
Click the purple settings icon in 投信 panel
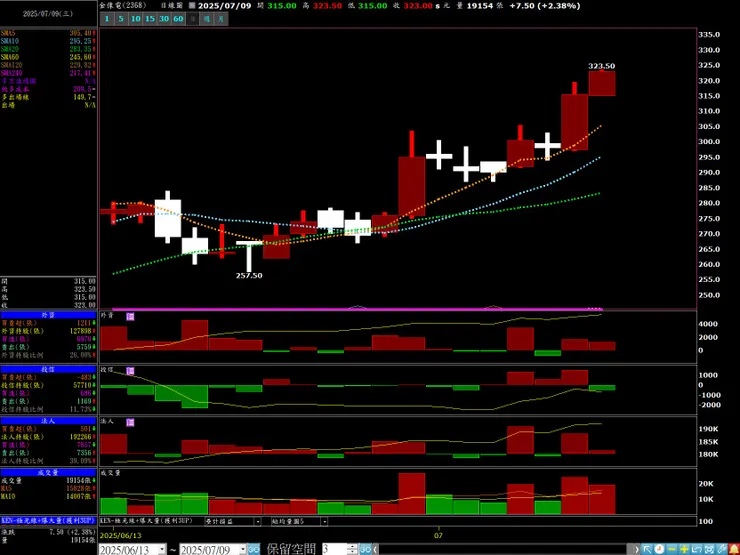pos(130,371)
